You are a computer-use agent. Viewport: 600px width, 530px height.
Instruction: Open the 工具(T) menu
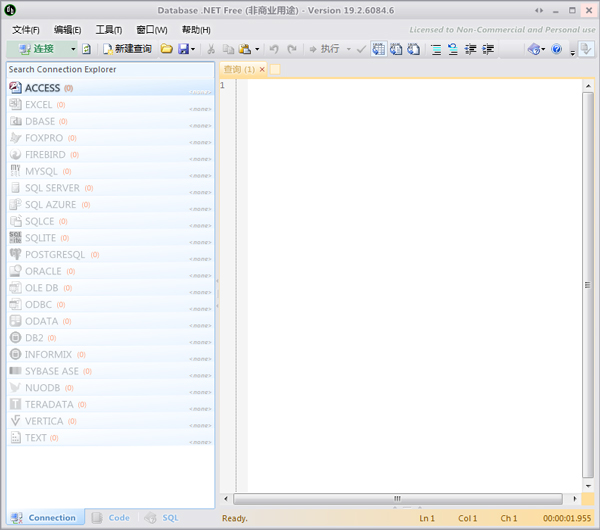click(109, 30)
